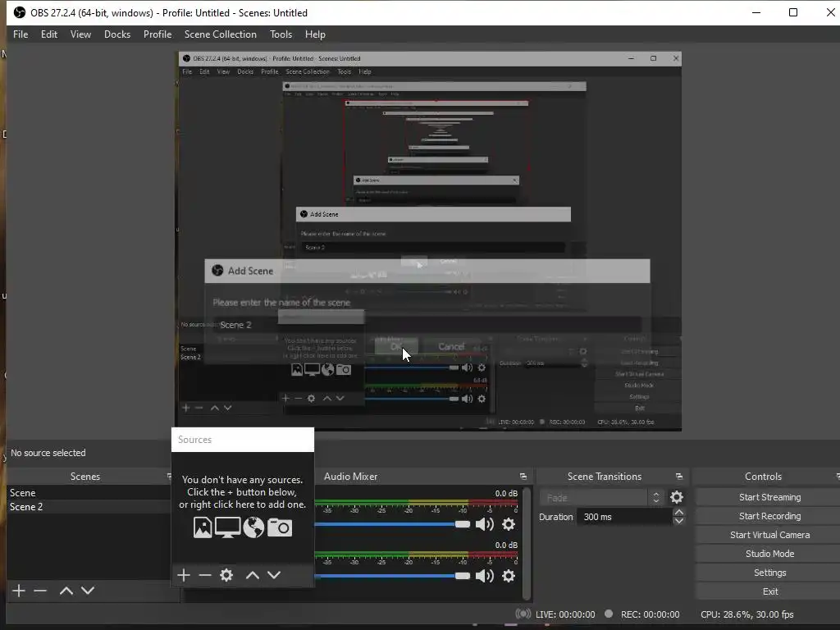
Task: Click the Duration 300 ms field
Action: [x=624, y=517]
